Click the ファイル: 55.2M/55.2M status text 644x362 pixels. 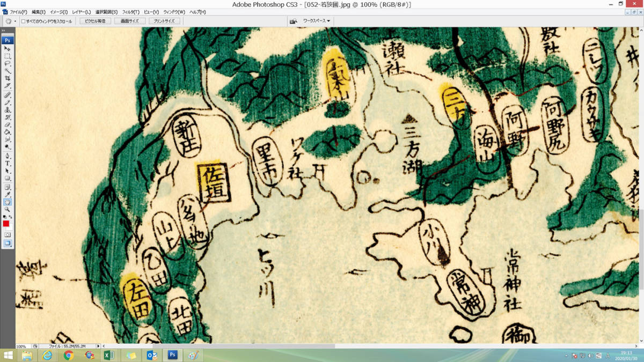coord(67,346)
